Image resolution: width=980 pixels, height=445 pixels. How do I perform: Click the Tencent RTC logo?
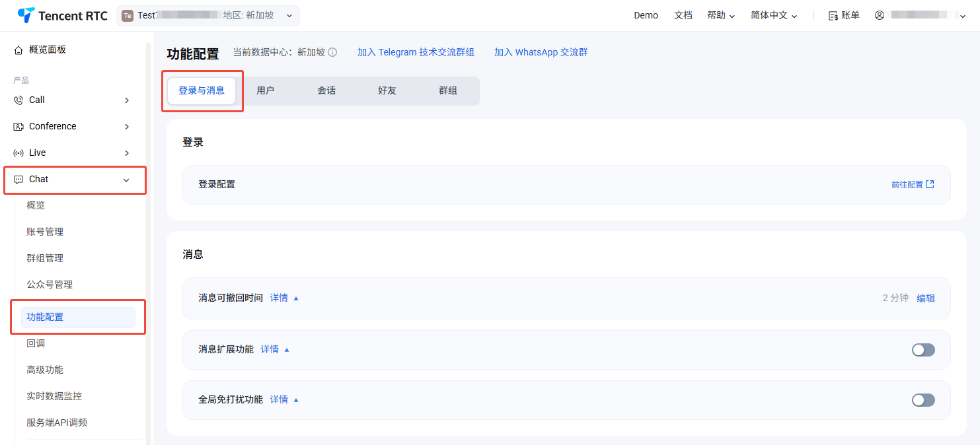point(62,15)
